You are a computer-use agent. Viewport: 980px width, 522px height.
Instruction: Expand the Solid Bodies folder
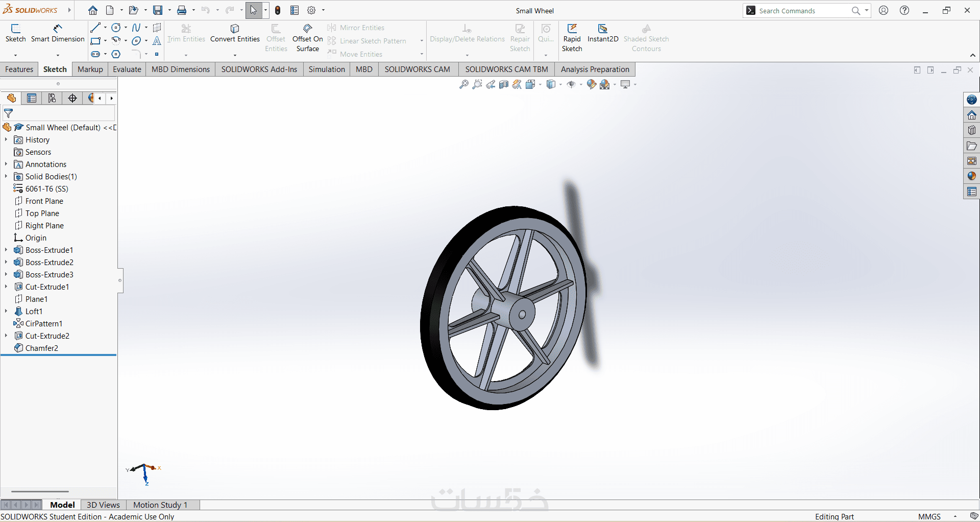pyautogui.click(x=6, y=177)
